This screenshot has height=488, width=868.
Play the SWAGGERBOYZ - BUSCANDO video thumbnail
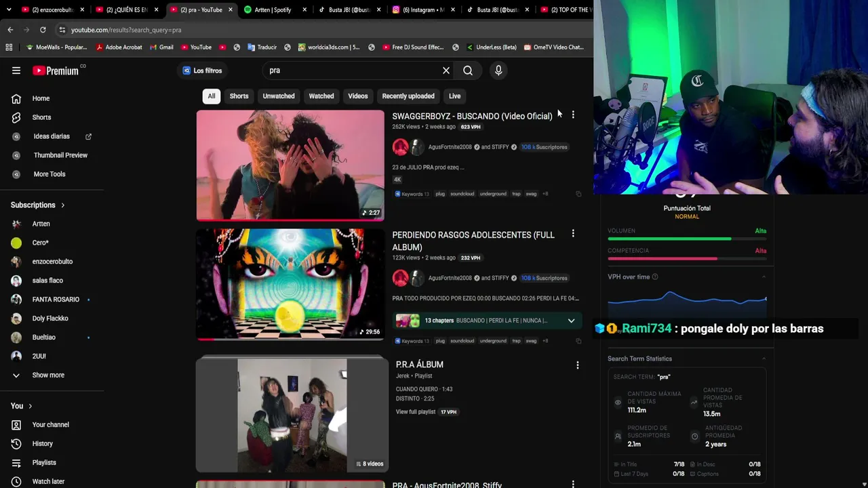290,165
